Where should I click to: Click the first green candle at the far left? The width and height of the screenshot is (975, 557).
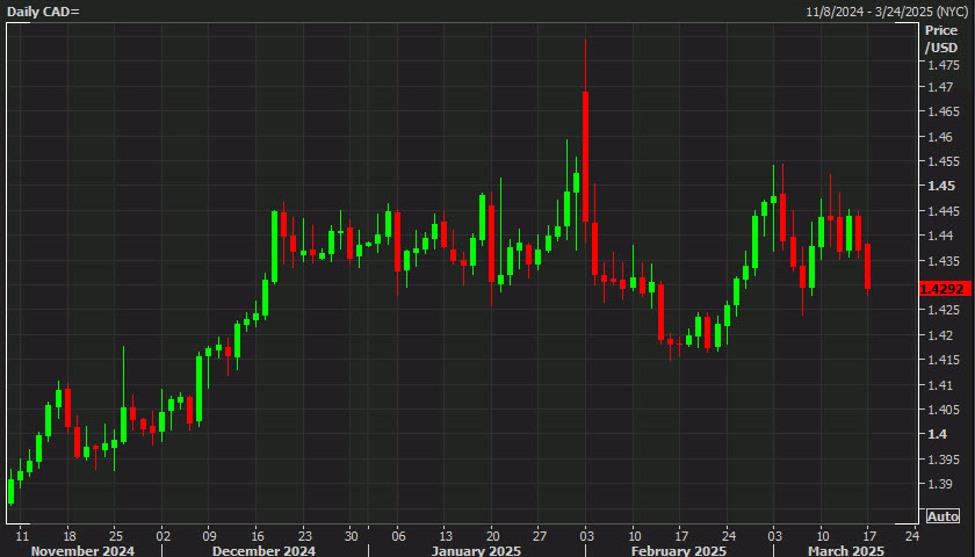click(11, 490)
